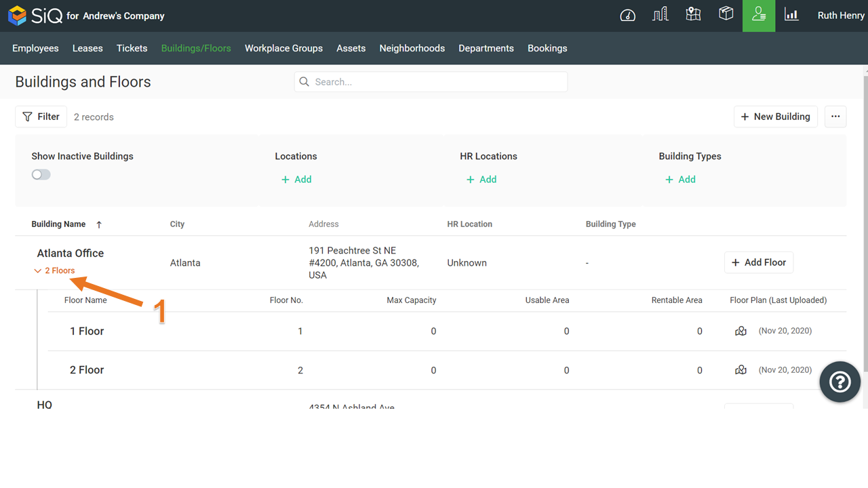Click the Filter button
The image size is (868, 488).
[41, 117]
